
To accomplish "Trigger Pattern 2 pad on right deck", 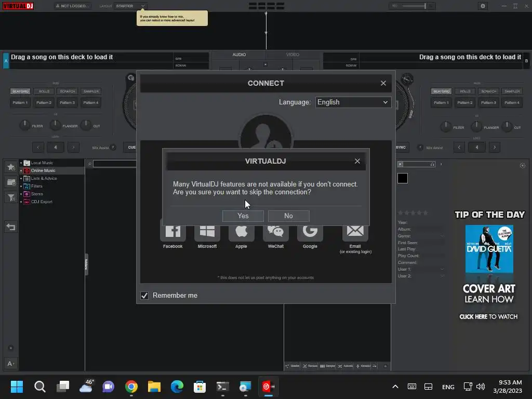I will point(465,102).
